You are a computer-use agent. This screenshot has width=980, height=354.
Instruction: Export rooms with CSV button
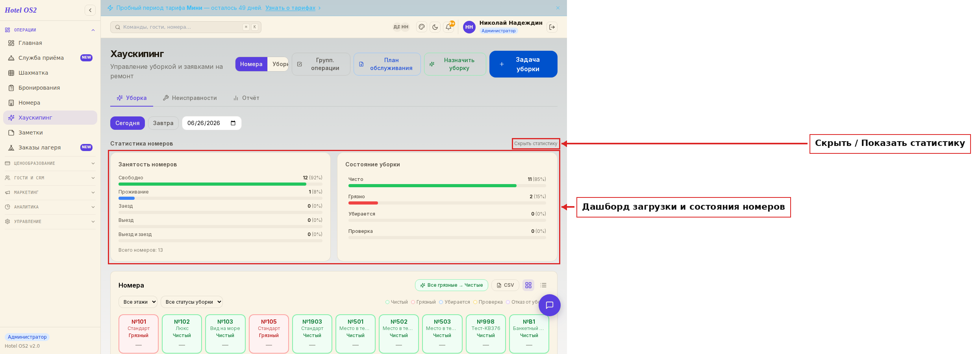click(x=505, y=285)
